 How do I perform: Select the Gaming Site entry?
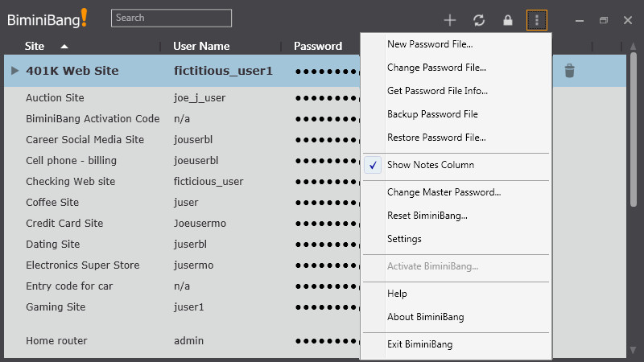tap(56, 307)
